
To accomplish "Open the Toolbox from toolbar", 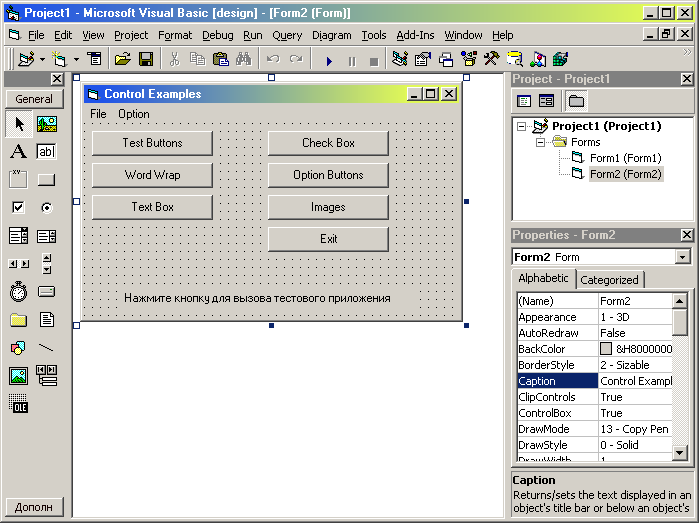I will (x=492, y=59).
